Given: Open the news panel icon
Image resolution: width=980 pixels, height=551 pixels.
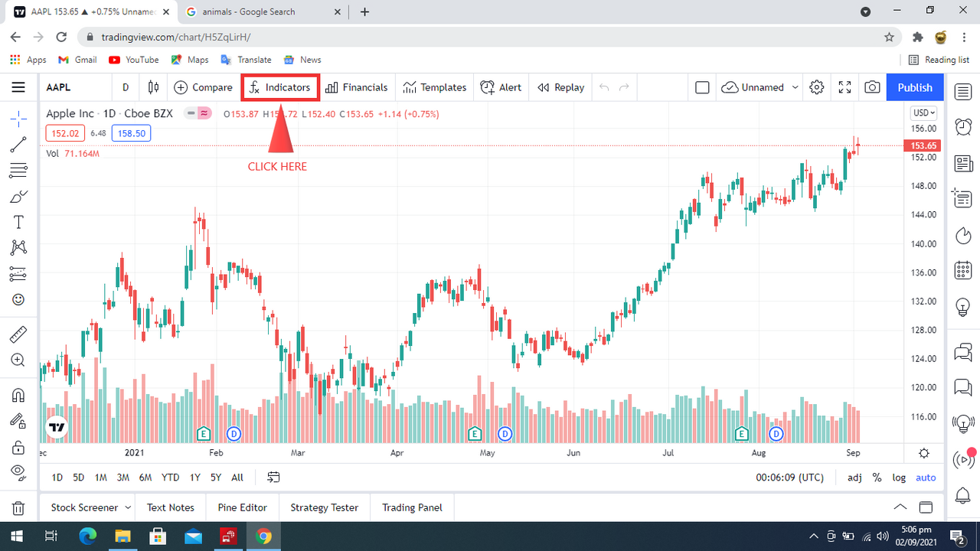Looking at the screenshot, I should click(963, 163).
